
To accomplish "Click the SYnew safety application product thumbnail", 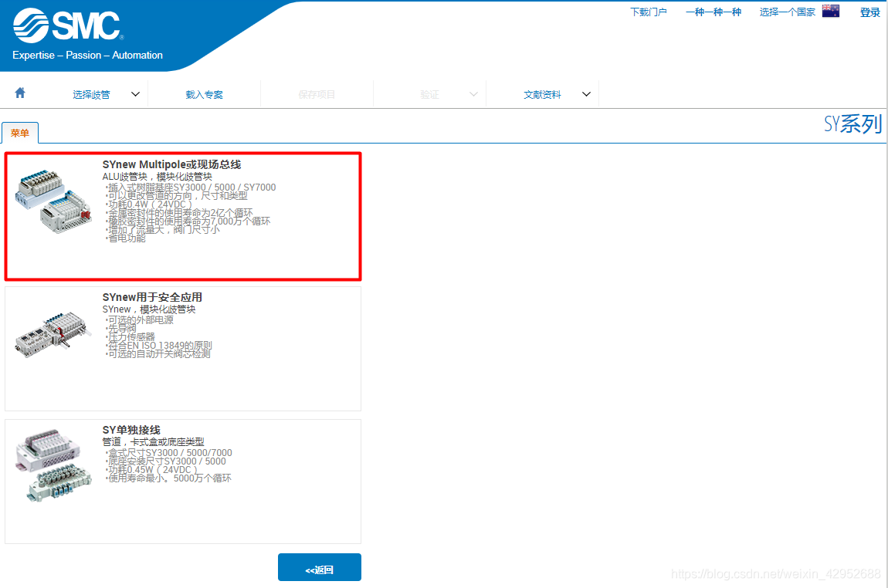I will tap(53, 334).
